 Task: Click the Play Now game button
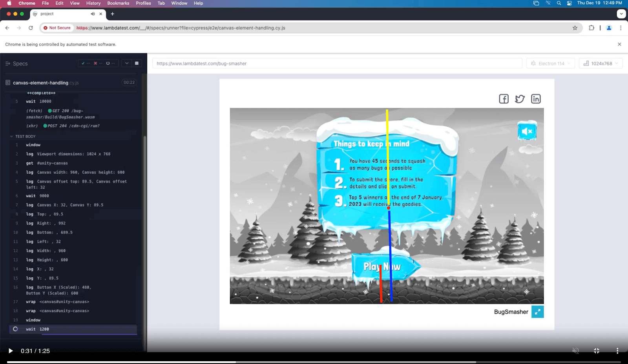[385, 267]
